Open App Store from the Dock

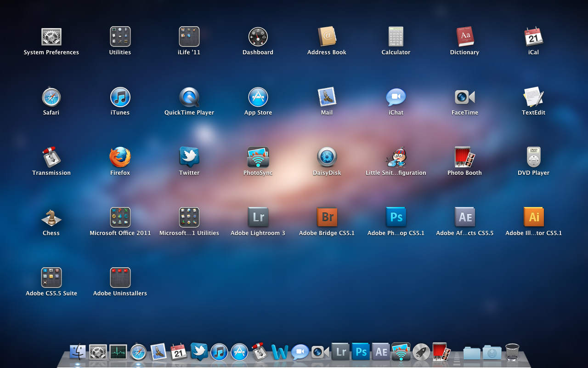[x=239, y=352]
